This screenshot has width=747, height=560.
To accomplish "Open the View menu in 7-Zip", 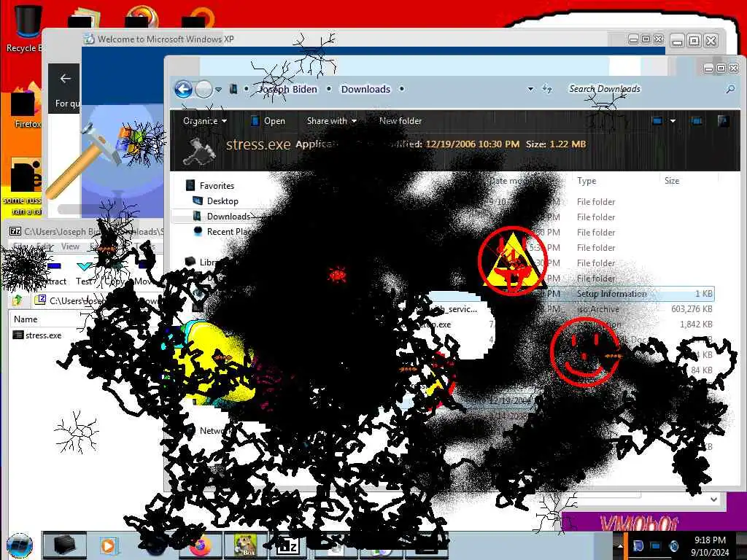I will pyautogui.click(x=70, y=246).
